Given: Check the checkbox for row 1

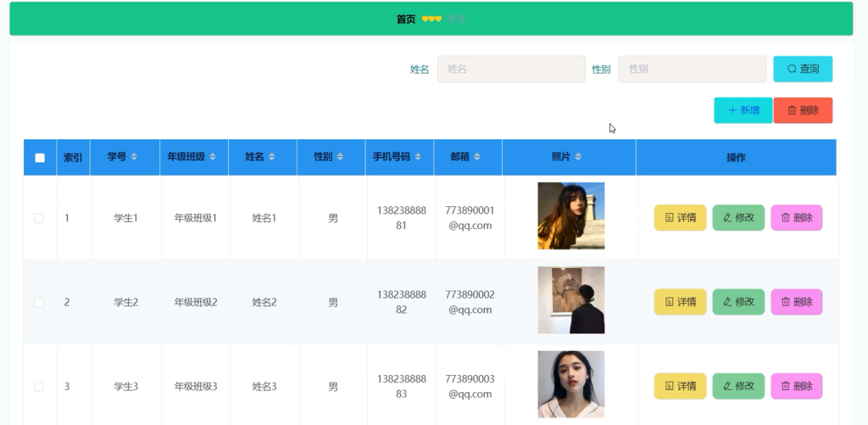Looking at the screenshot, I should click(39, 218).
